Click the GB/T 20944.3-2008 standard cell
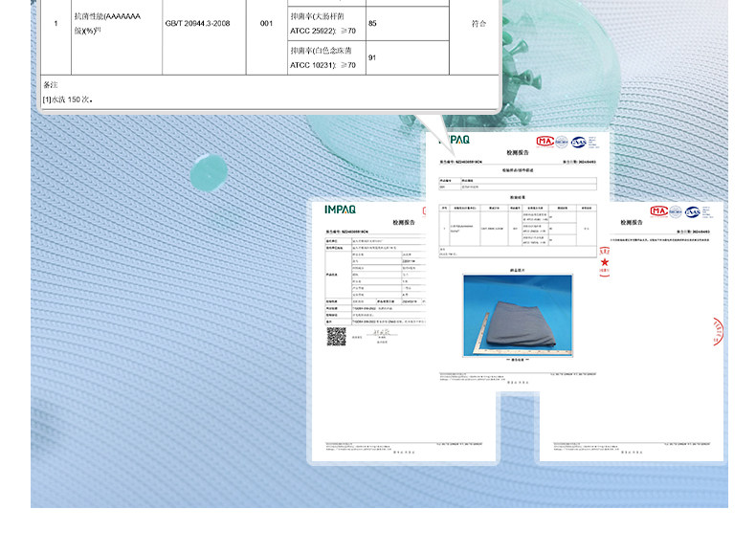Screen dimensions: 756x554 point(203,23)
